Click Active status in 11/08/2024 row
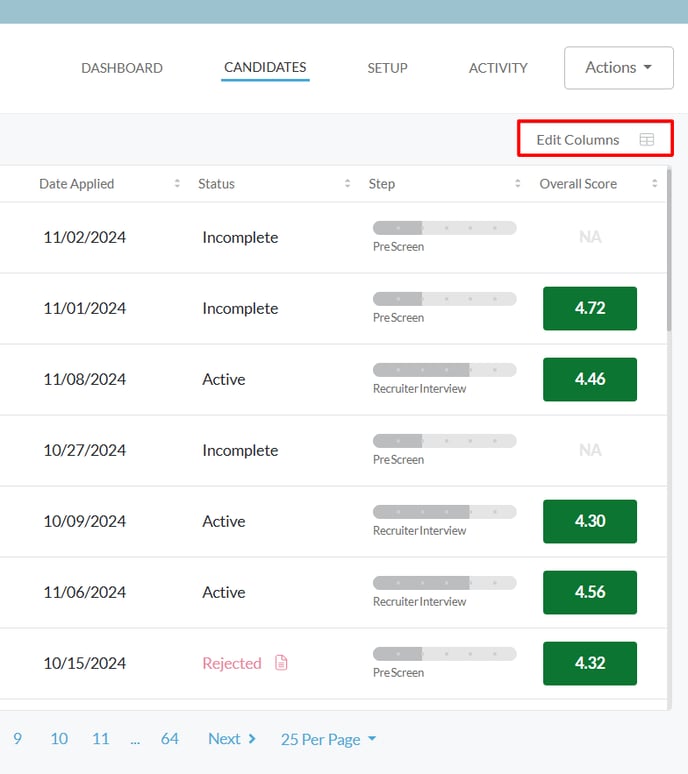 coord(224,379)
